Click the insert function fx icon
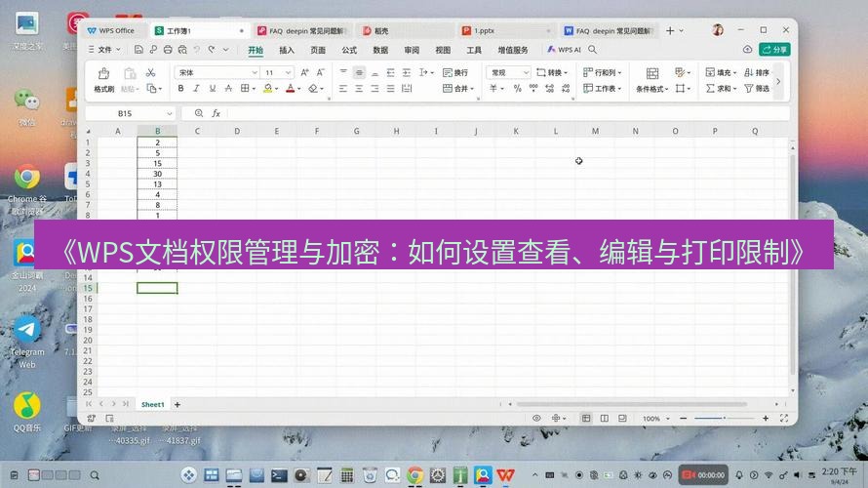The width and height of the screenshot is (868, 488). tap(216, 113)
